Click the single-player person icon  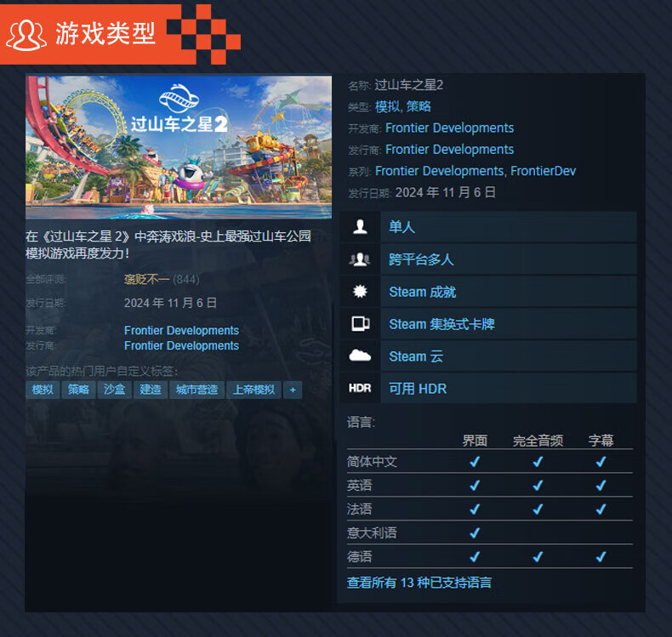coord(360,226)
